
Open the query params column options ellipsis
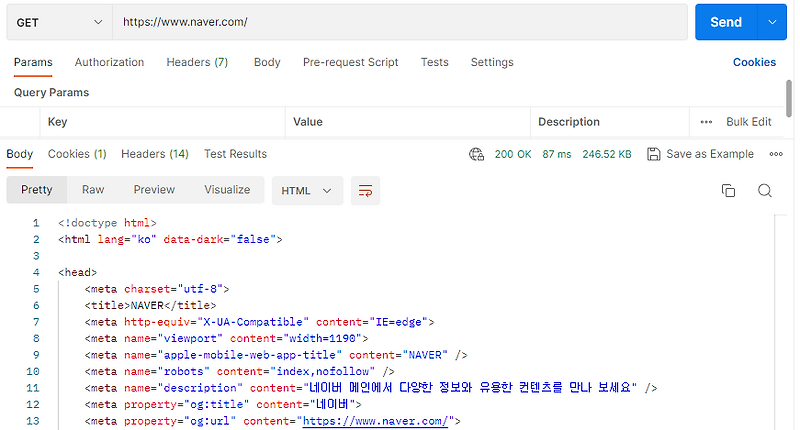706,122
